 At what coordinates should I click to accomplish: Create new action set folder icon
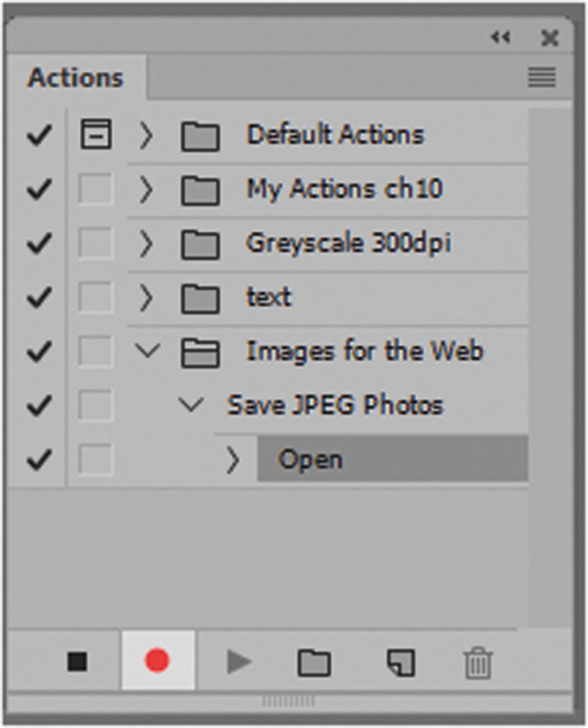[x=313, y=662]
